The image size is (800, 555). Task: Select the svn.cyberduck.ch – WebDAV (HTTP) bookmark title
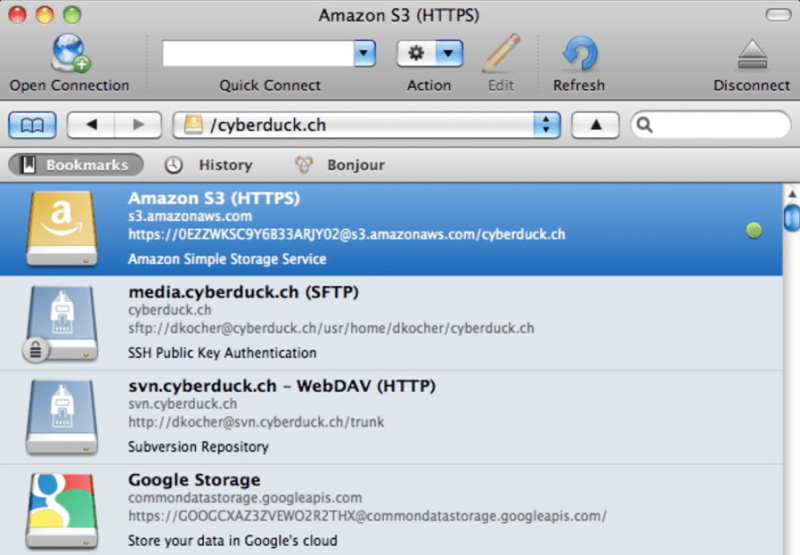tap(282, 386)
